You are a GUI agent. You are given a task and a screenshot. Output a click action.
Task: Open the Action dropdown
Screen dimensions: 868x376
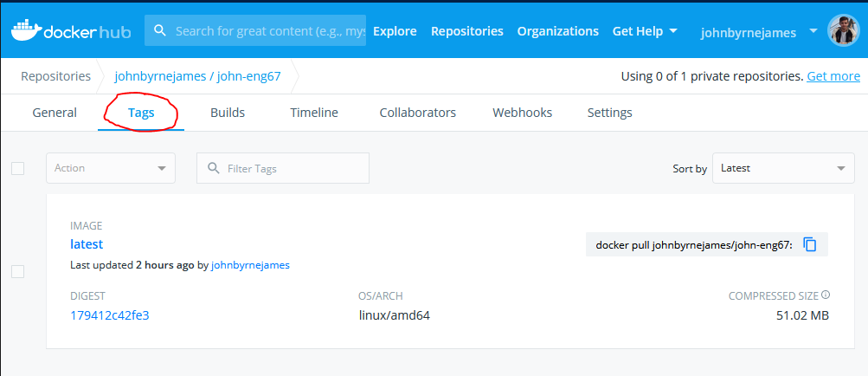click(111, 168)
